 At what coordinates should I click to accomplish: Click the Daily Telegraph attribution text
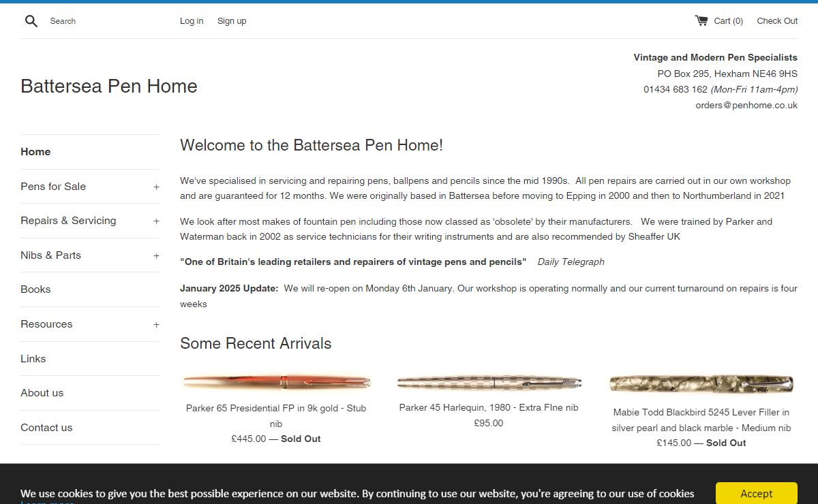[x=571, y=262]
